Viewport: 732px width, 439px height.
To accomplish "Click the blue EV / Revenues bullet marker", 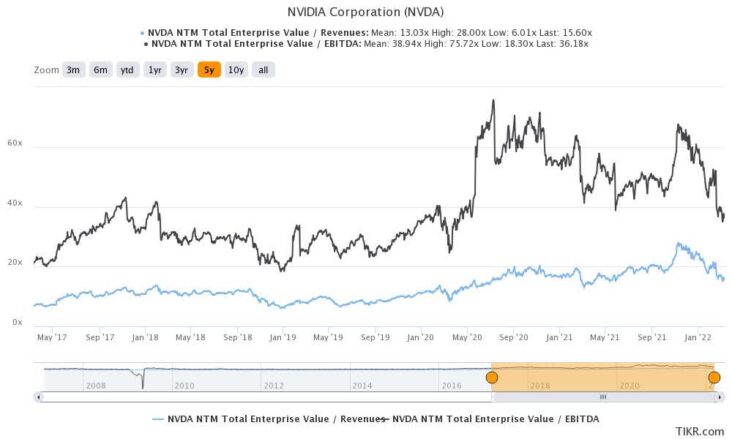I will click(143, 31).
